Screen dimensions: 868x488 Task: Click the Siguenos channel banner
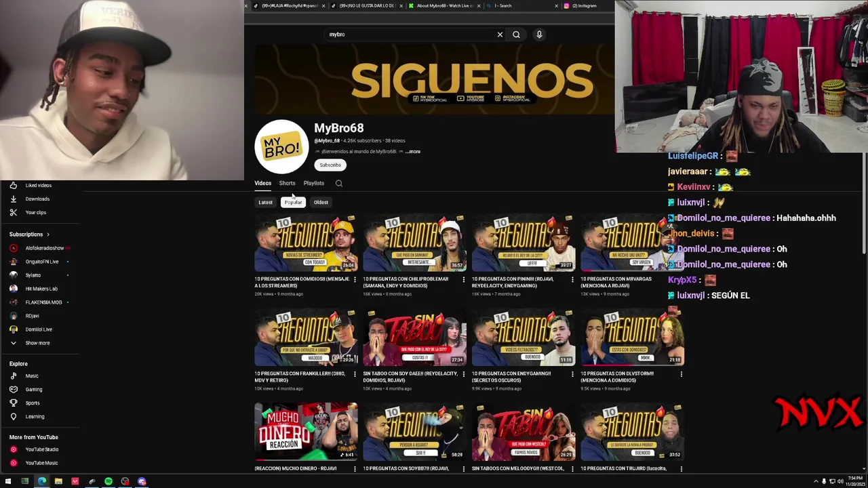click(434, 80)
